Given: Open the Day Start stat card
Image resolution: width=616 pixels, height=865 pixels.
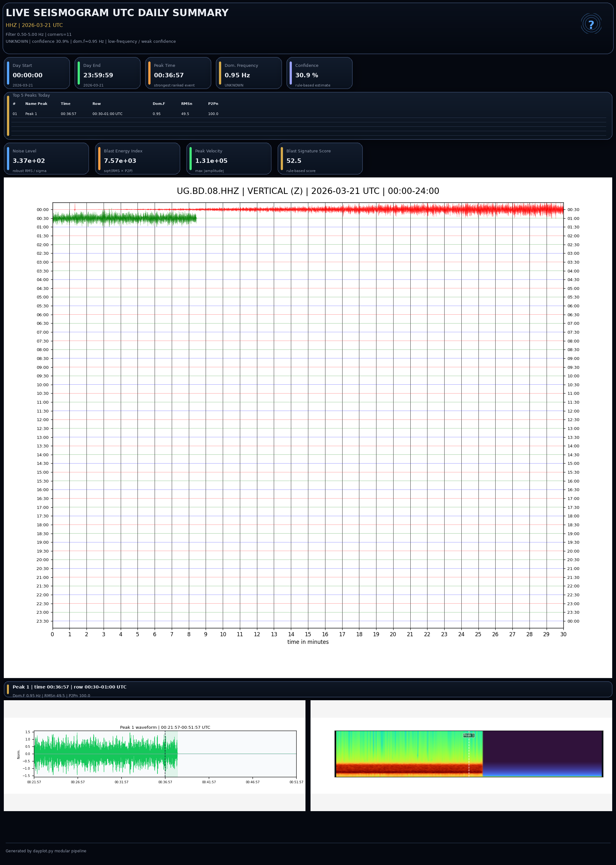Looking at the screenshot, I should point(37,73).
